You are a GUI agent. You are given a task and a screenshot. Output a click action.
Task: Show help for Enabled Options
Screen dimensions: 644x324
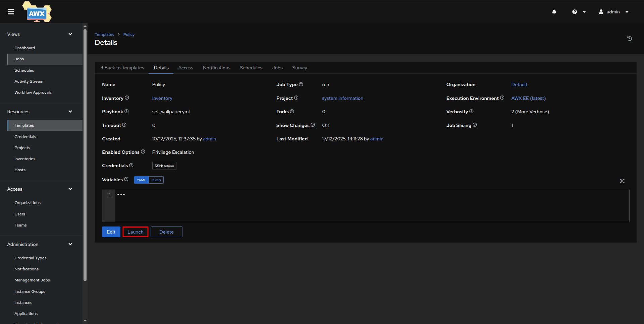coord(143,152)
